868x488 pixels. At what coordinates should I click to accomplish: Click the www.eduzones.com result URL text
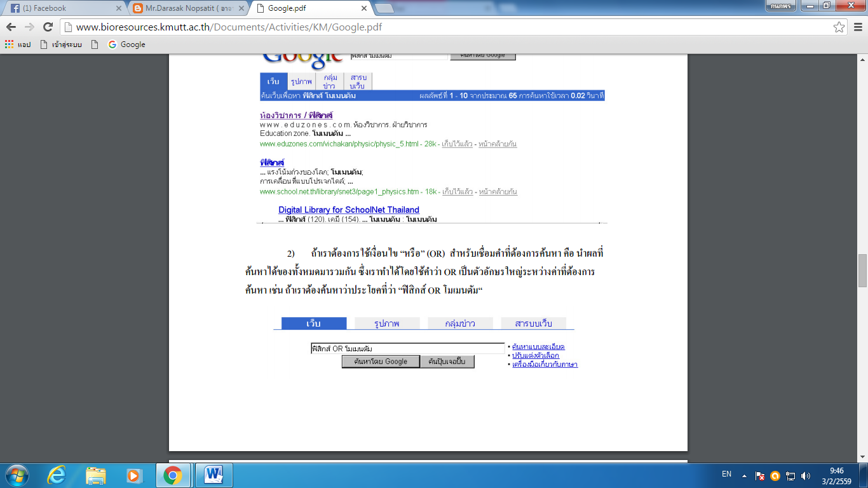339,144
